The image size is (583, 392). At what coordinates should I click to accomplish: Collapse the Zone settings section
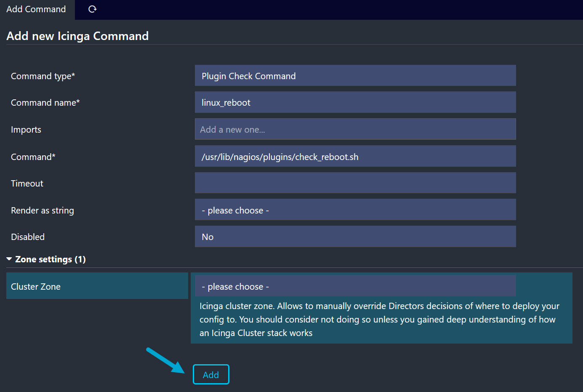[46, 259]
